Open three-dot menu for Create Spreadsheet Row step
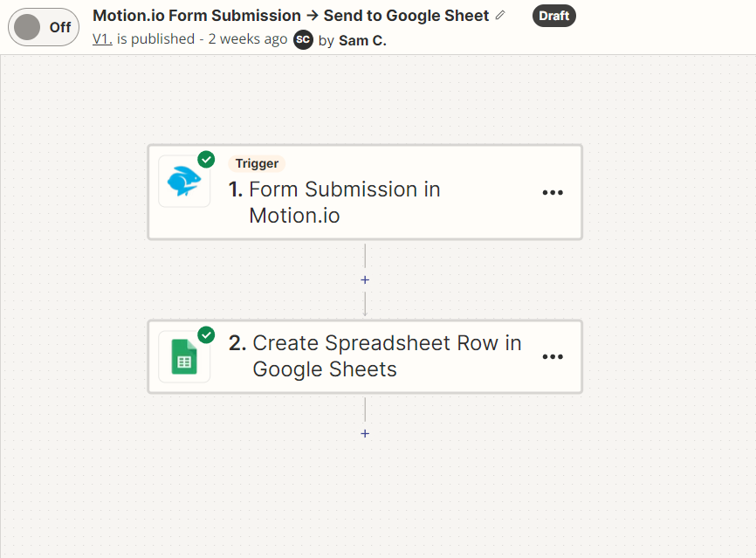Image resolution: width=756 pixels, height=558 pixels. coord(553,357)
